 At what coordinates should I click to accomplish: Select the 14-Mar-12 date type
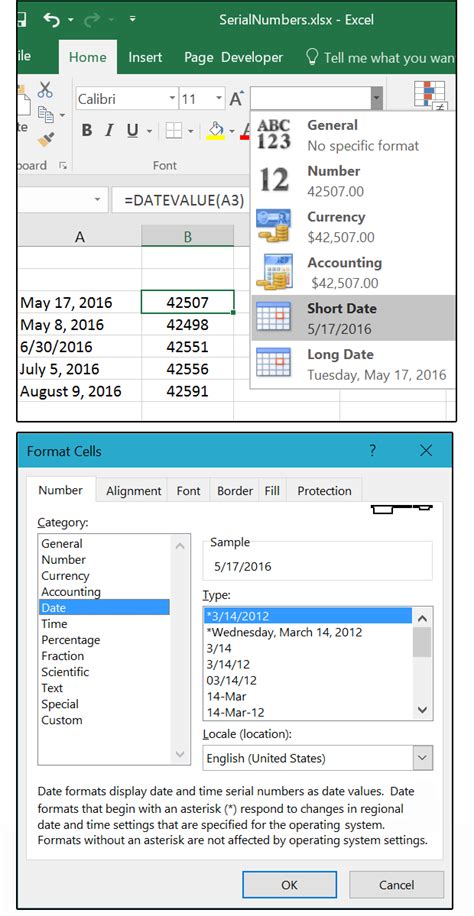pos(306,713)
